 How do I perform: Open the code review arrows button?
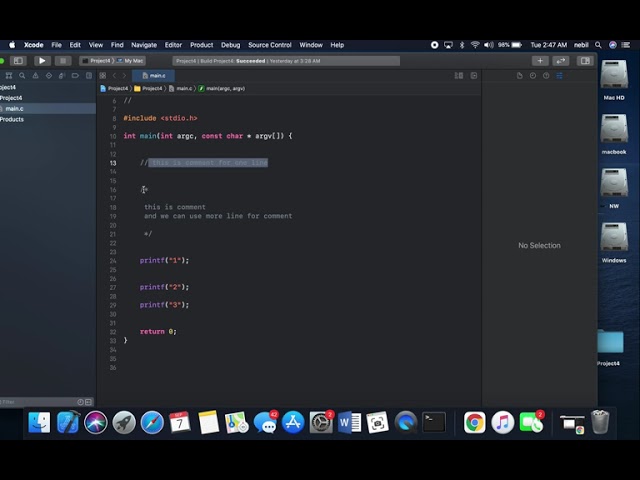click(x=560, y=61)
